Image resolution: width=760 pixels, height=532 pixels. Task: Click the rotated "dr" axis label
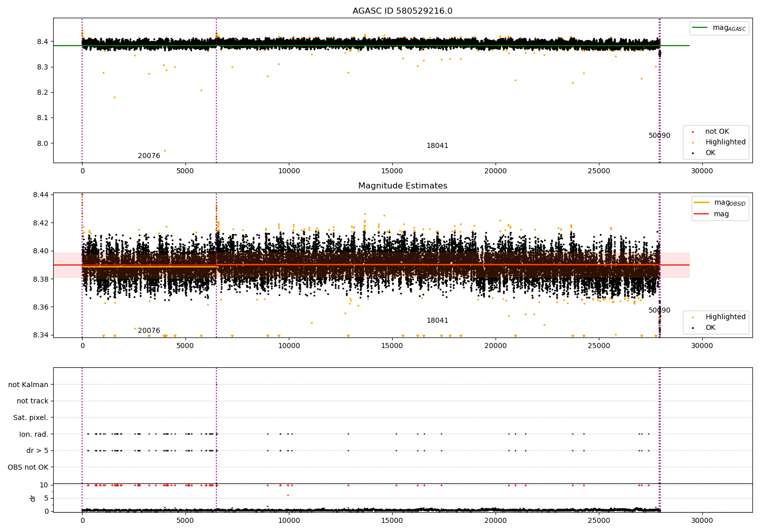[33, 498]
